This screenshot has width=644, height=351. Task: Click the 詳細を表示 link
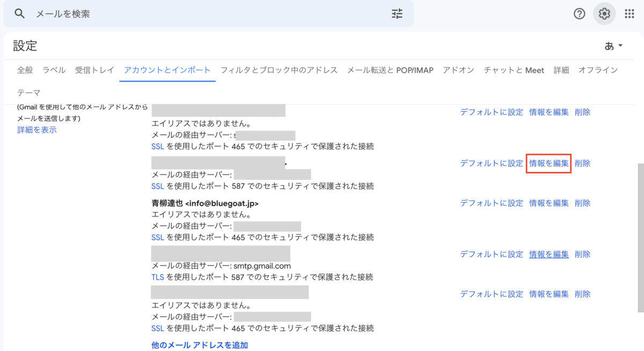(x=37, y=130)
